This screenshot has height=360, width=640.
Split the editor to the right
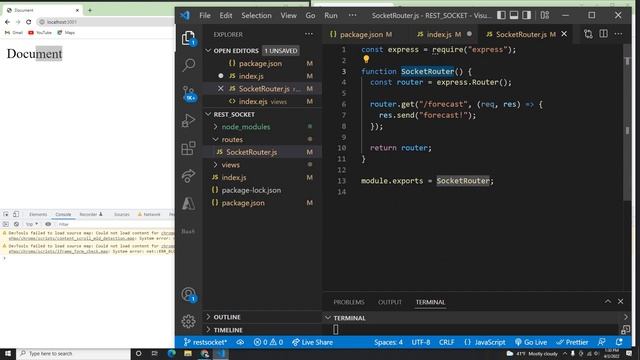pyautogui.click(x=603, y=34)
